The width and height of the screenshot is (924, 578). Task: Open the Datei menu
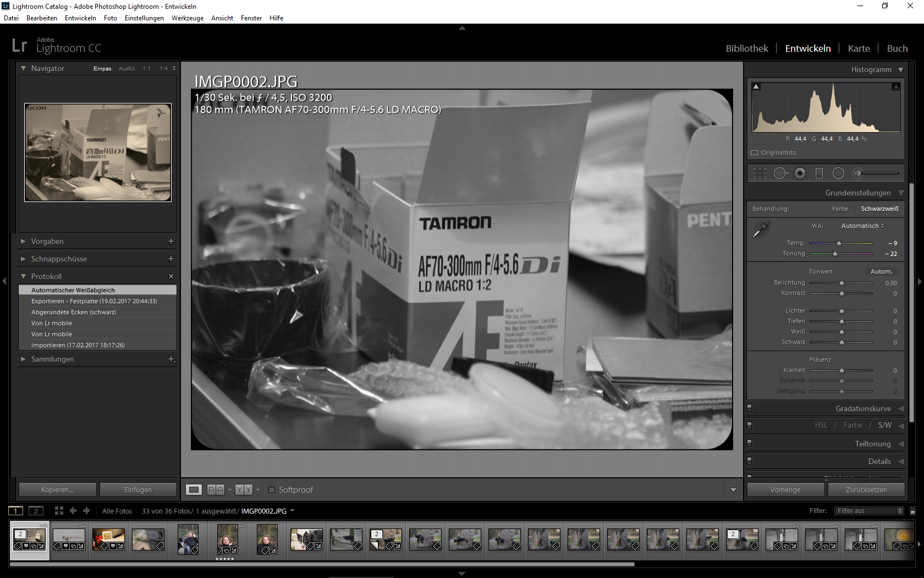(11, 18)
